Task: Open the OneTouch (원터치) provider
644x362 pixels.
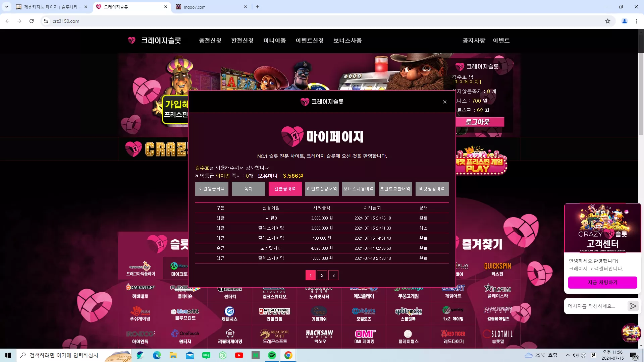Action: [185, 337]
